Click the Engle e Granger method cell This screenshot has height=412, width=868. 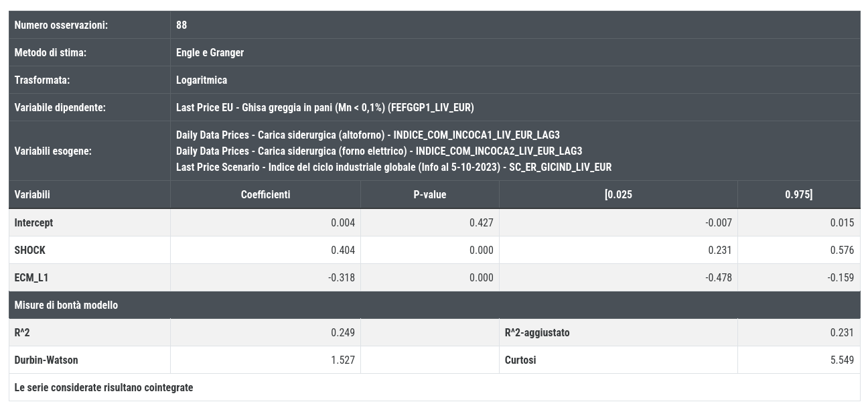210,53
